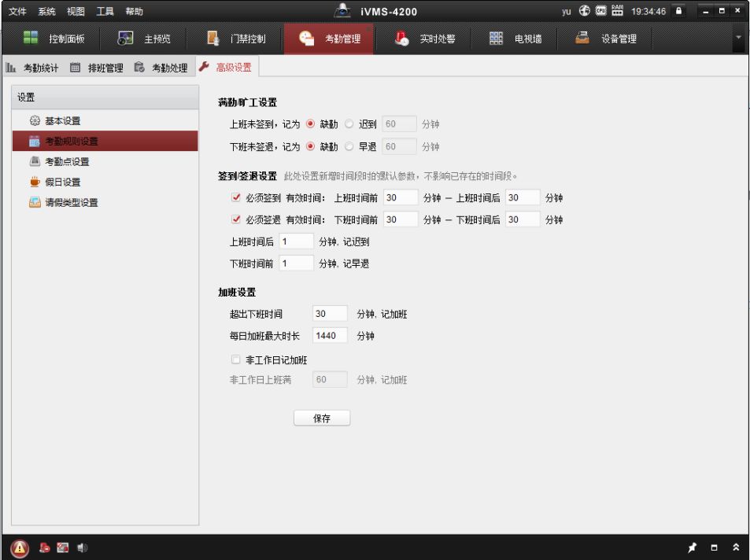Enable 非工作日记加班 checkbox
The image size is (750, 560).
click(236, 359)
